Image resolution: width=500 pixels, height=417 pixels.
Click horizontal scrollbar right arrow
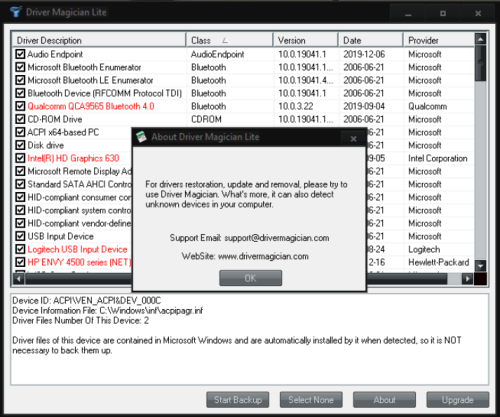coord(467,279)
